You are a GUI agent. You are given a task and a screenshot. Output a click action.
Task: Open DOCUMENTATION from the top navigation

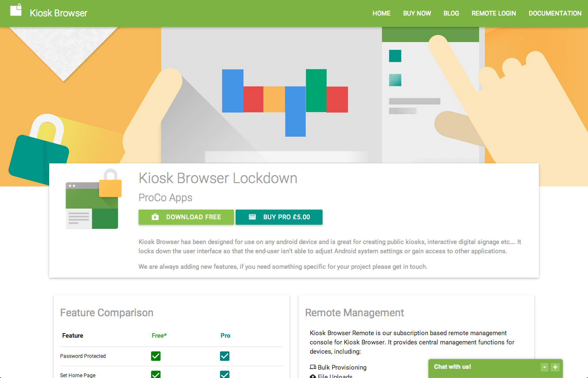pyautogui.click(x=555, y=13)
